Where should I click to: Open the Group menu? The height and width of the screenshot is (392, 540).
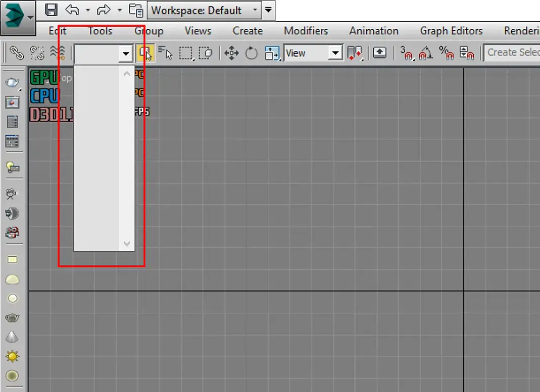point(149,31)
